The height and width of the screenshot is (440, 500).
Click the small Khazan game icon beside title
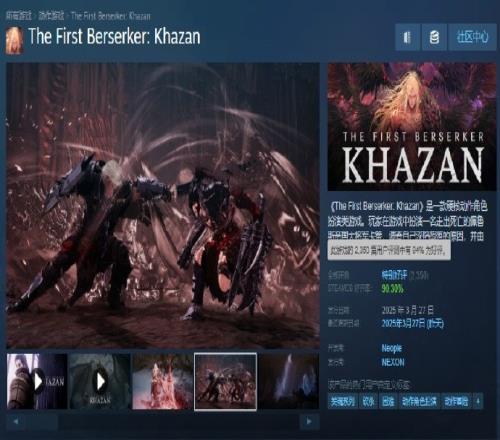[14, 40]
